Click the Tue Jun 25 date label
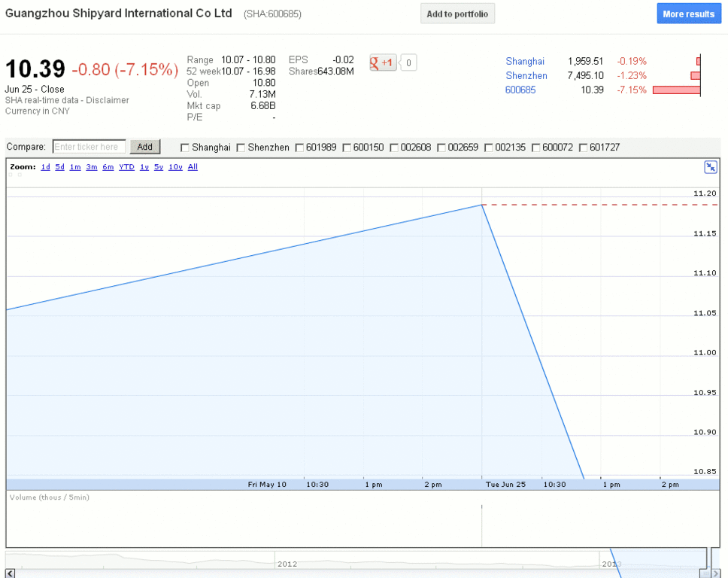 point(505,484)
